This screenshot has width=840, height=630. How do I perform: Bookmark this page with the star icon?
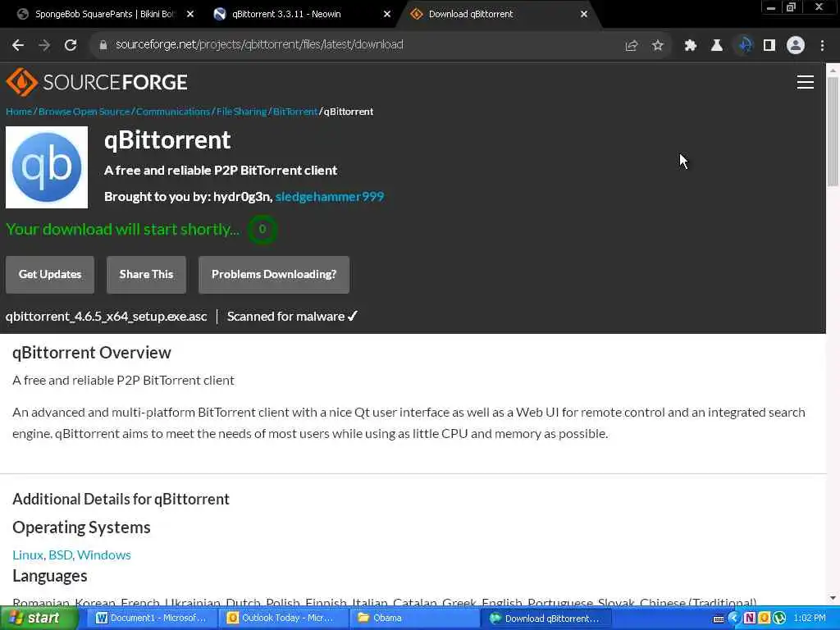658,46
